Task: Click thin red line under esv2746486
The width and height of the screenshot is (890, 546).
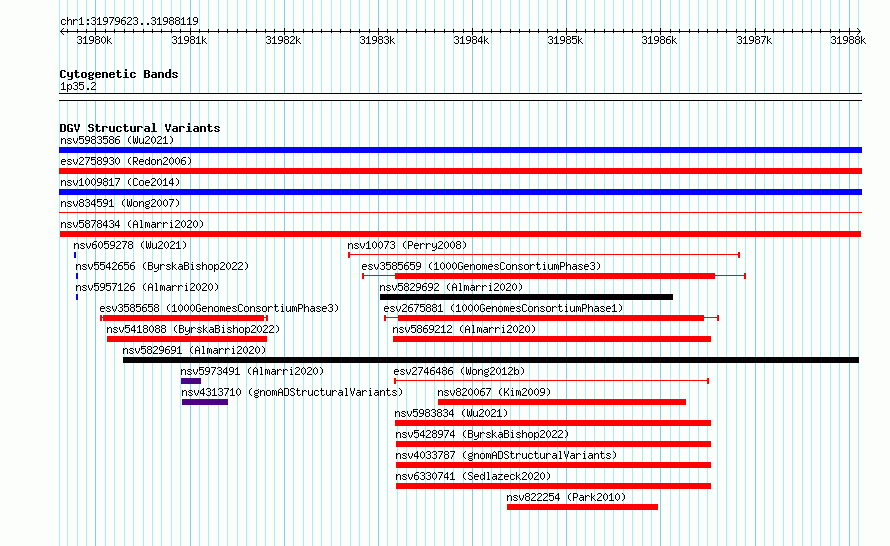Action: [x=551, y=381]
